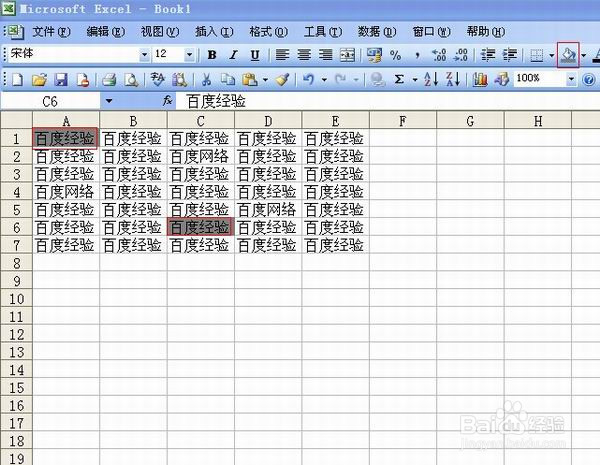Click the AutoSum sigma icon
This screenshot has height=465, width=600.
[399, 80]
